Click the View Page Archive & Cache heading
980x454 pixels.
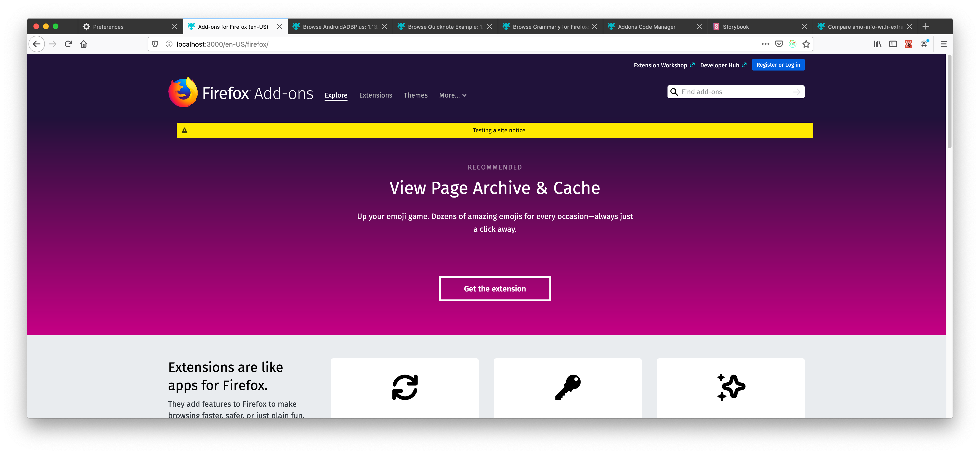[x=495, y=188]
